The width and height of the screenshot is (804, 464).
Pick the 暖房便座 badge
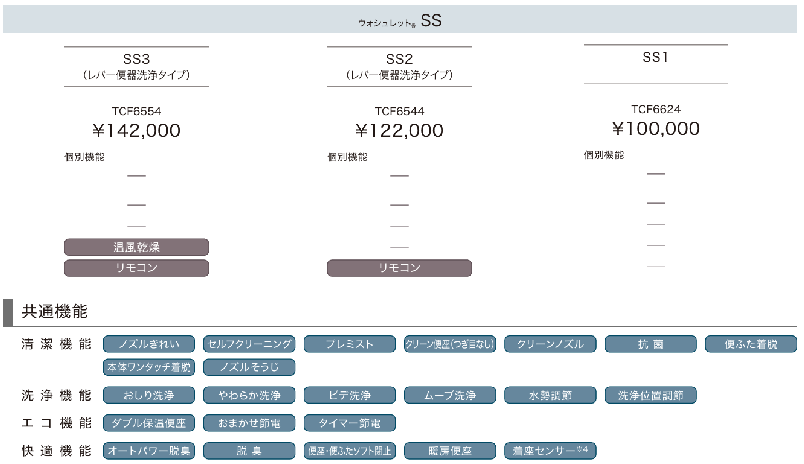pos(450,451)
